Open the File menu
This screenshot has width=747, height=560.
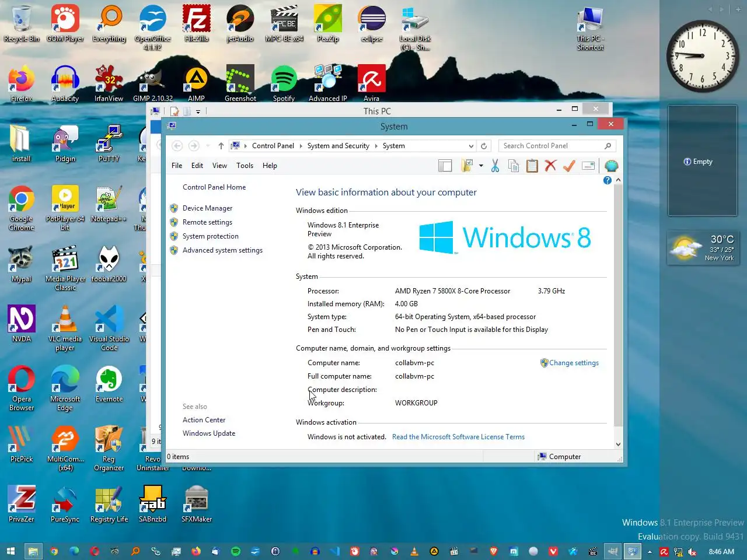point(177,166)
